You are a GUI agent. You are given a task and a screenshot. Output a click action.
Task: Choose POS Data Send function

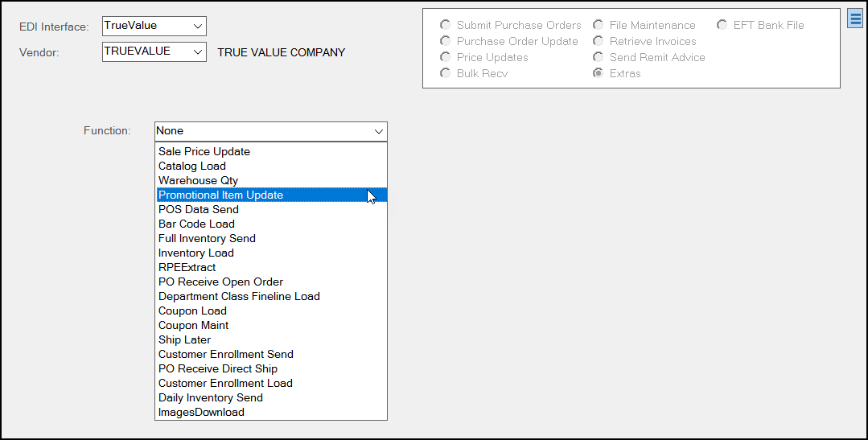pyautogui.click(x=199, y=209)
